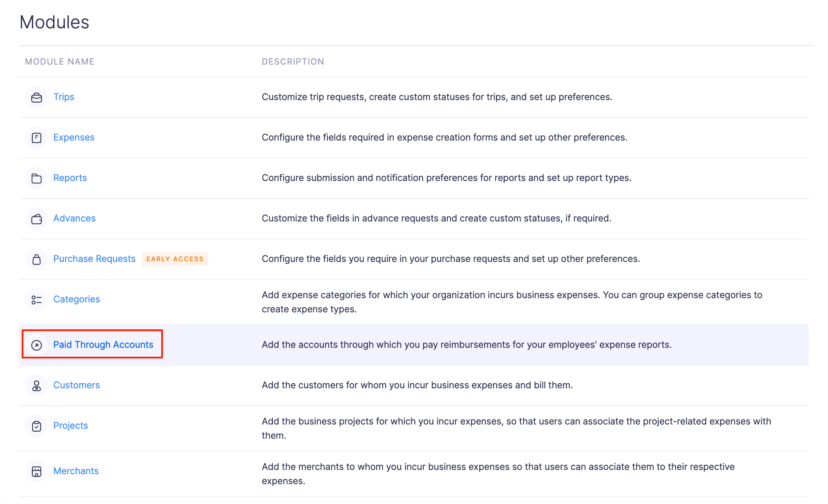Open the Purchase Requests module
The height and width of the screenshot is (504, 828).
[94, 259]
